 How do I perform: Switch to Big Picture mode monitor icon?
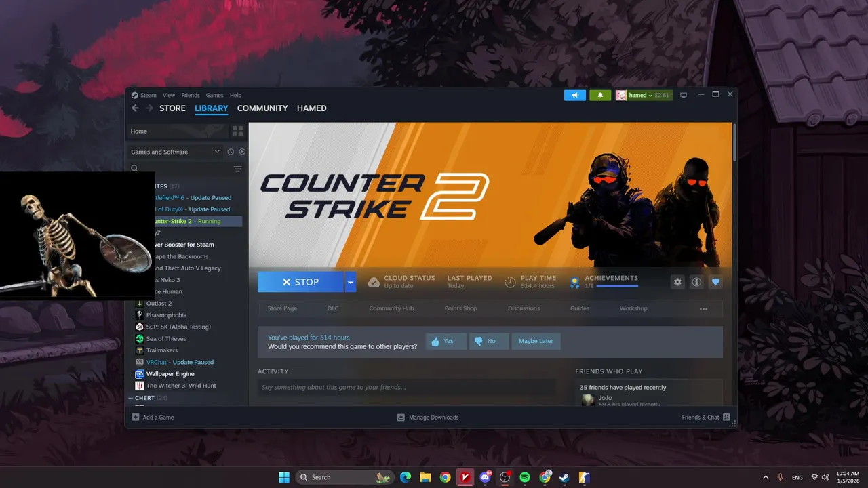tap(684, 96)
